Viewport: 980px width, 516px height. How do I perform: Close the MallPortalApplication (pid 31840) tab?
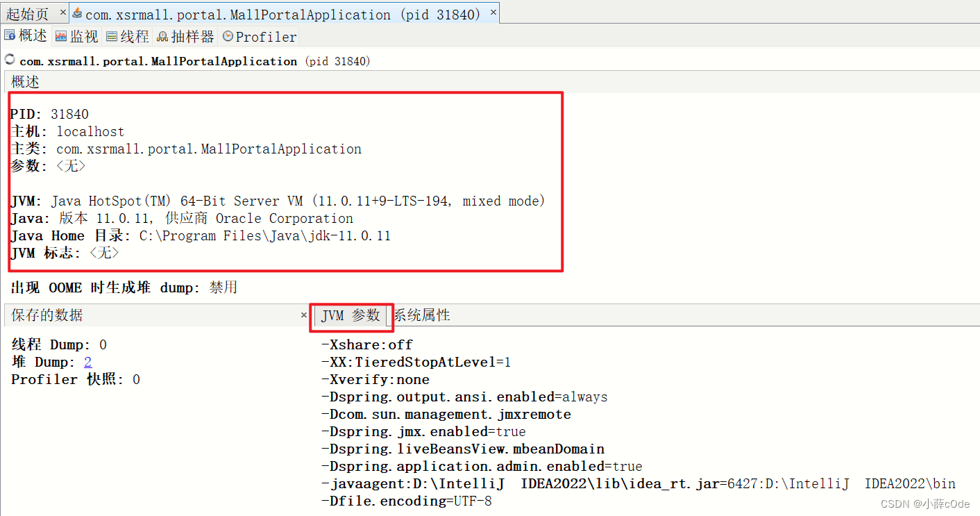pos(493,13)
